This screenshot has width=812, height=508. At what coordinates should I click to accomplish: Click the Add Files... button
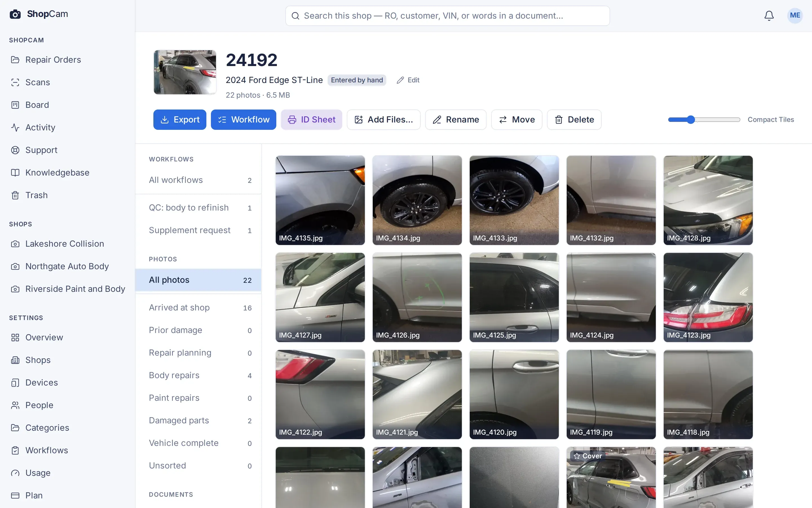tap(383, 120)
